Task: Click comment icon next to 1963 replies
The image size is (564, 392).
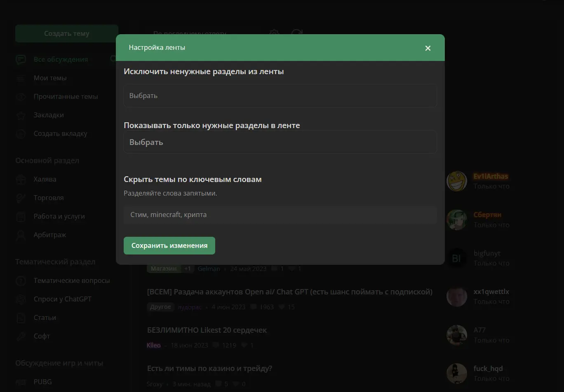Action: point(254,307)
